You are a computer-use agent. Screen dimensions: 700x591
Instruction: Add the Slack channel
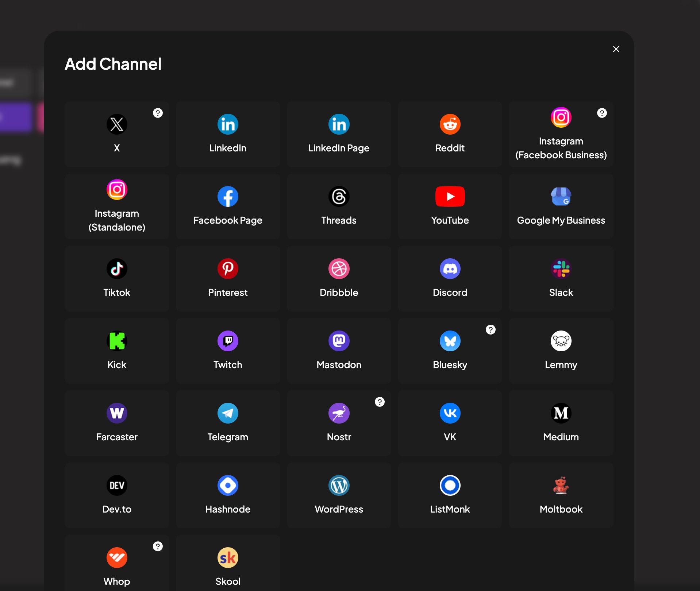[x=561, y=279]
